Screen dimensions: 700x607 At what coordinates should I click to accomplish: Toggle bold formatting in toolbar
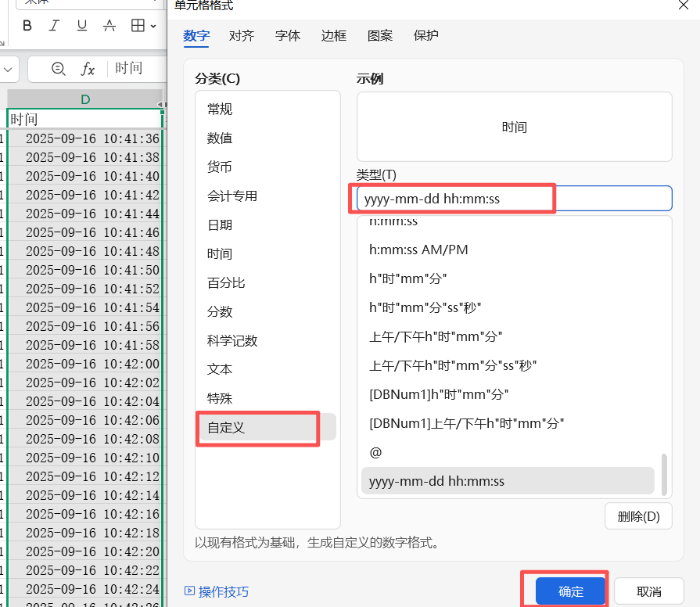click(27, 26)
